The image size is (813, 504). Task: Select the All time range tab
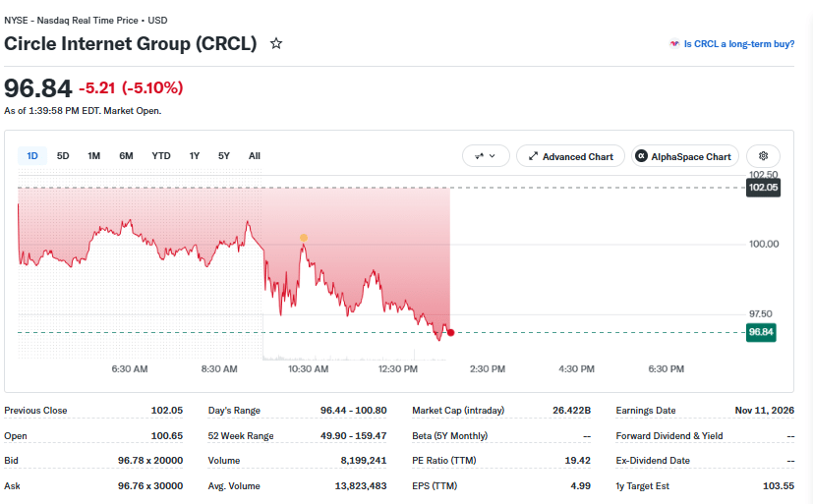(x=254, y=156)
